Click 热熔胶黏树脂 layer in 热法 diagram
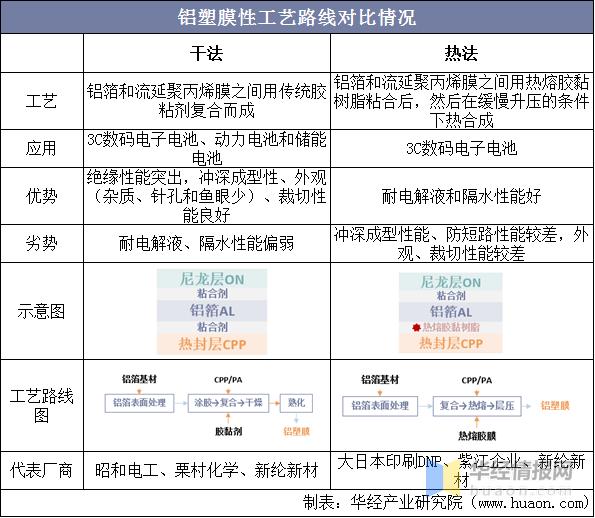The width and height of the screenshot is (595, 518). coord(451,327)
